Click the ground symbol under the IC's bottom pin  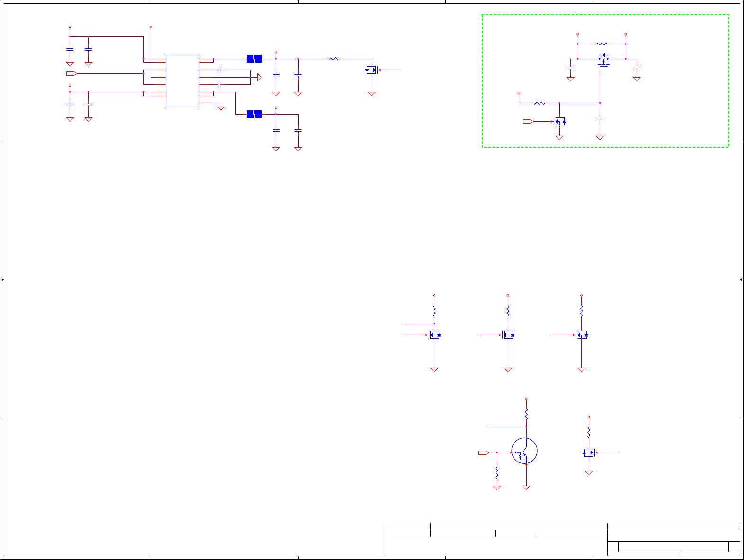(221, 108)
